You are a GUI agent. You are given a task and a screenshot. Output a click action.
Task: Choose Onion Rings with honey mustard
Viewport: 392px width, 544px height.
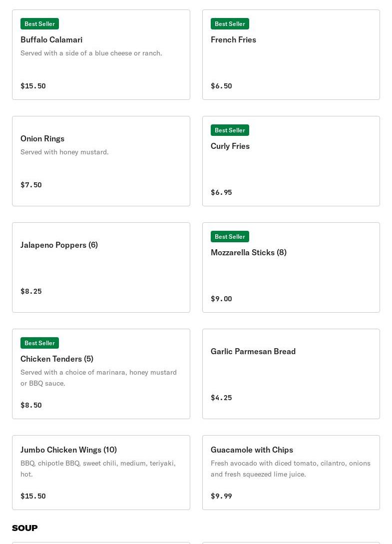pos(101,161)
